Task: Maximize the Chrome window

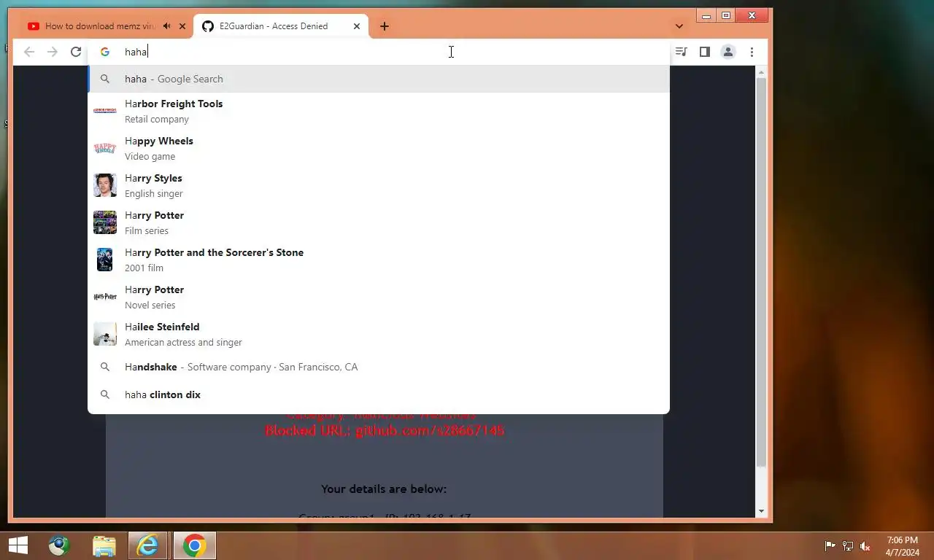Action: click(726, 15)
